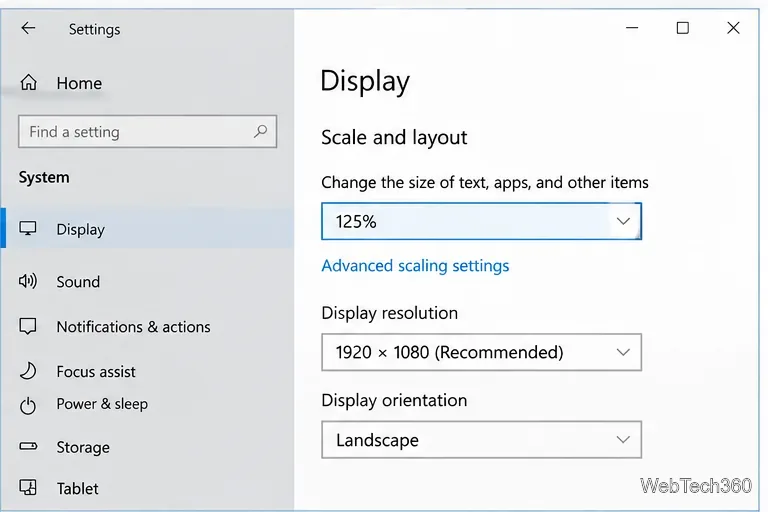Click in the Find a setting box
Image resolution: width=768 pixels, height=512 pixels.
(147, 131)
